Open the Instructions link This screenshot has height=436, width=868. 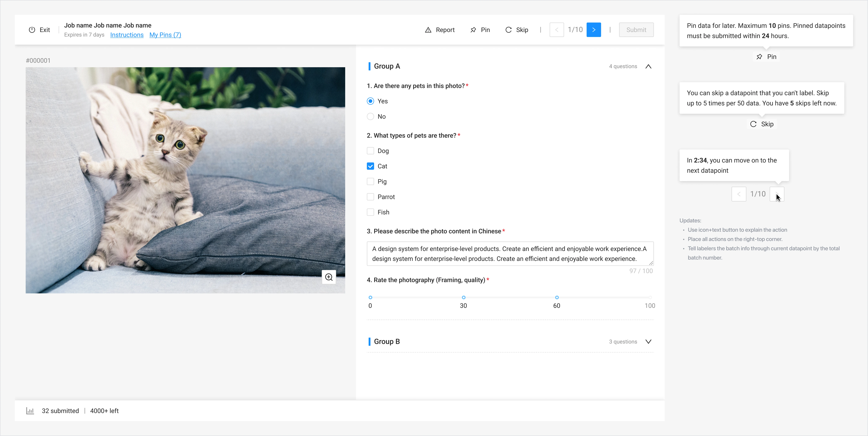(127, 35)
